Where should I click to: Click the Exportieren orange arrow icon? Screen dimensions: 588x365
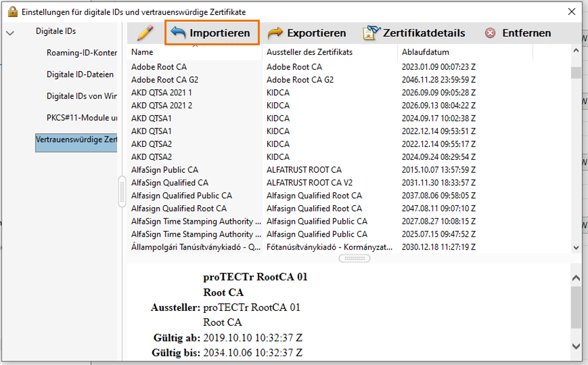pyautogui.click(x=275, y=33)
